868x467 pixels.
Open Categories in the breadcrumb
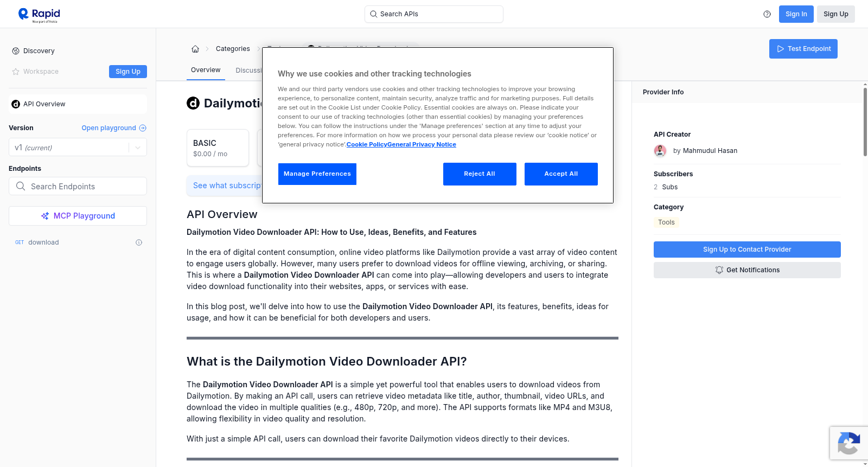(x=233, y=49)
